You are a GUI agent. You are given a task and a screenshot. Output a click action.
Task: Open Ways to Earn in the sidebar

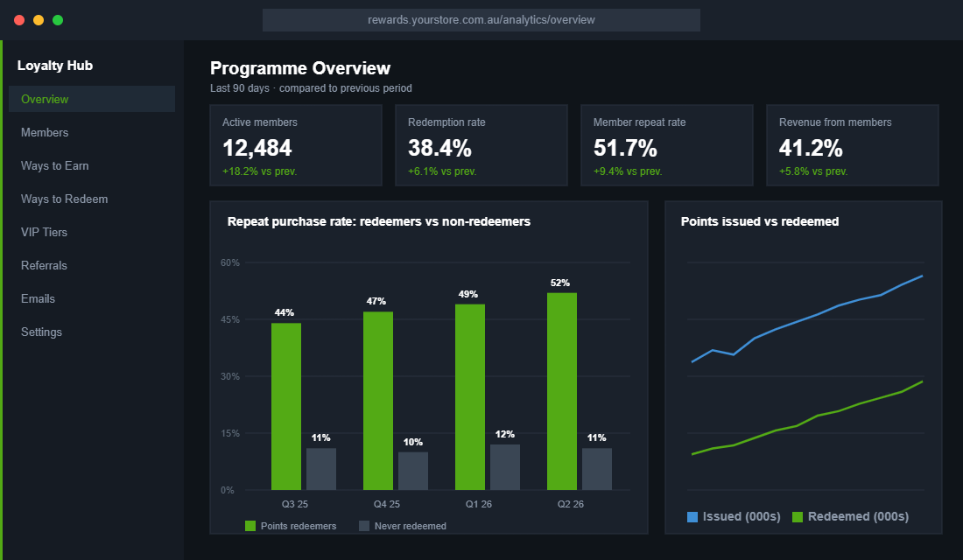(92, 165)
